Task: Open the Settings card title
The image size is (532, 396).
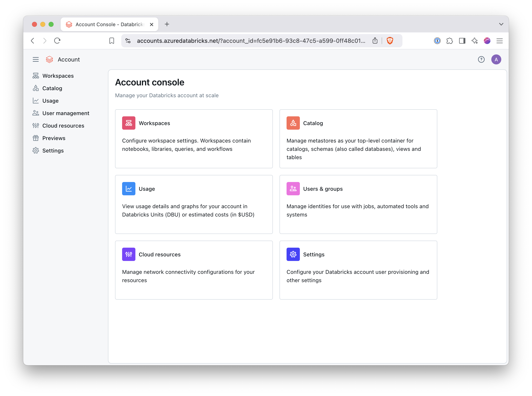Action: (x=314, y=255)
